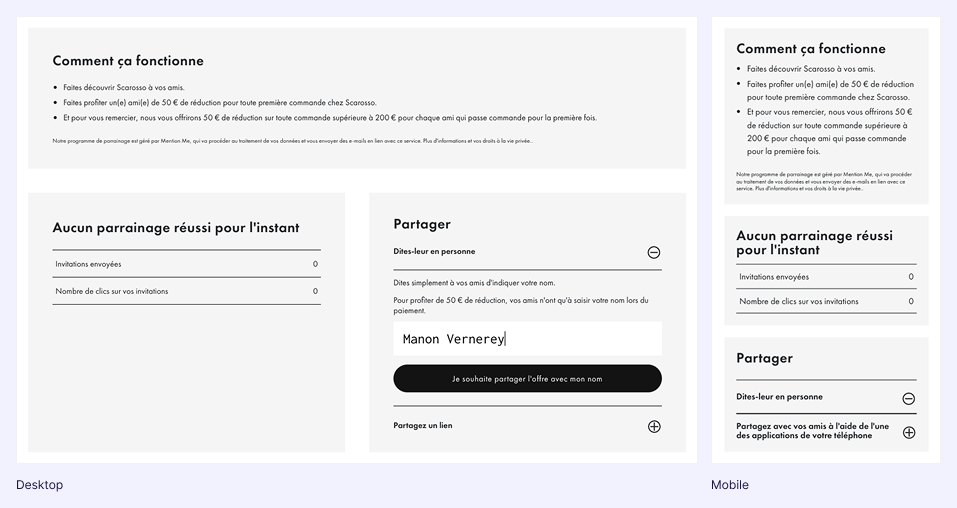Viewport: 957px width, 508px height.
Task: Select mobile "Nombre de clics sur vos invitations" row
Action: (x=825, y=301)
